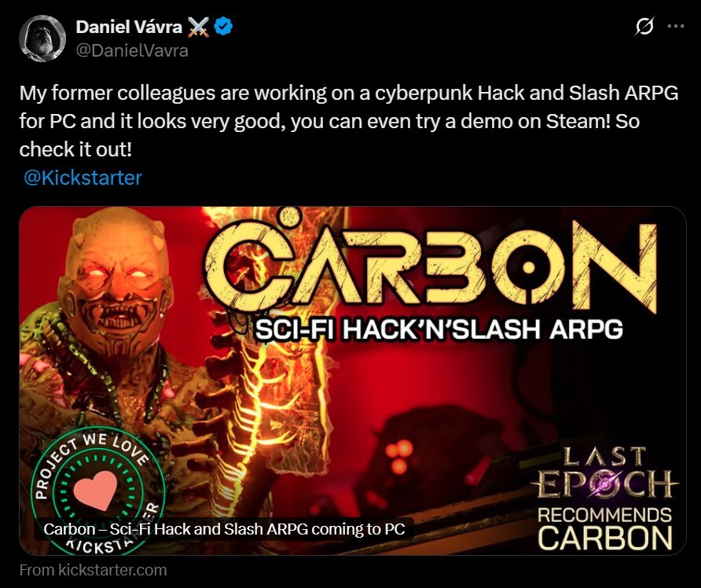
Task: Open the three-dot more options menu
Action: click(x=676, y=26)
